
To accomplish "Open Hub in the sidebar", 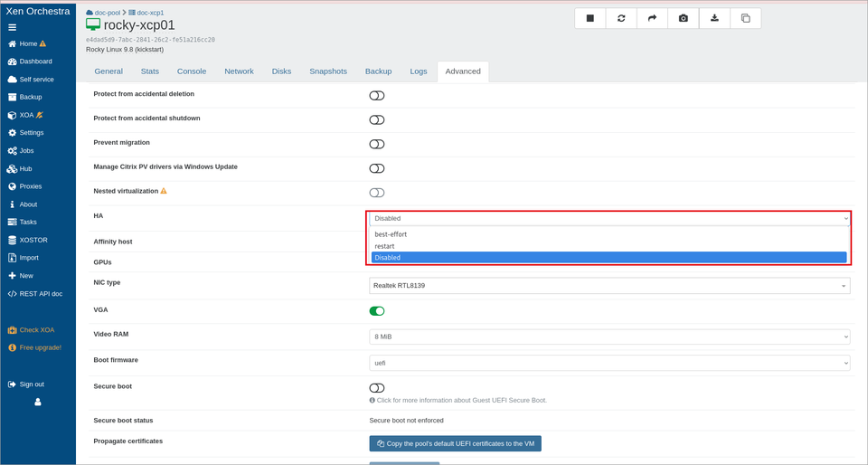I will [x=20, y=169].
